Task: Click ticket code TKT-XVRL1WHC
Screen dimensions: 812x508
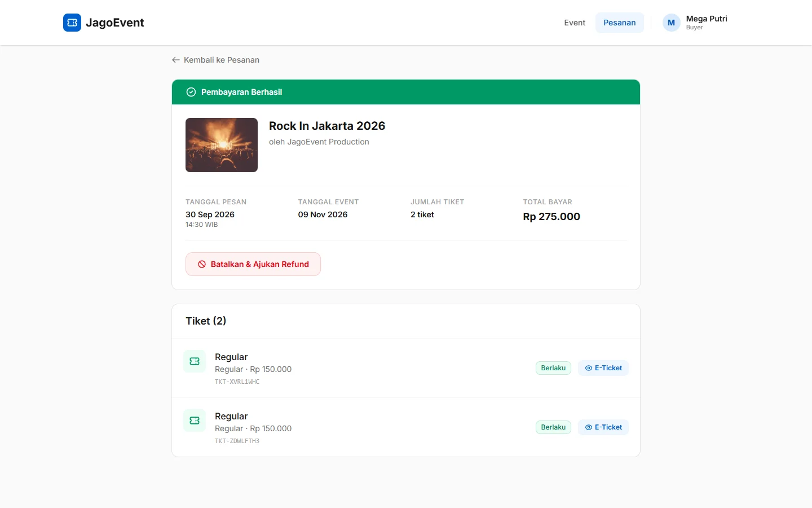Action: point(237,382)
